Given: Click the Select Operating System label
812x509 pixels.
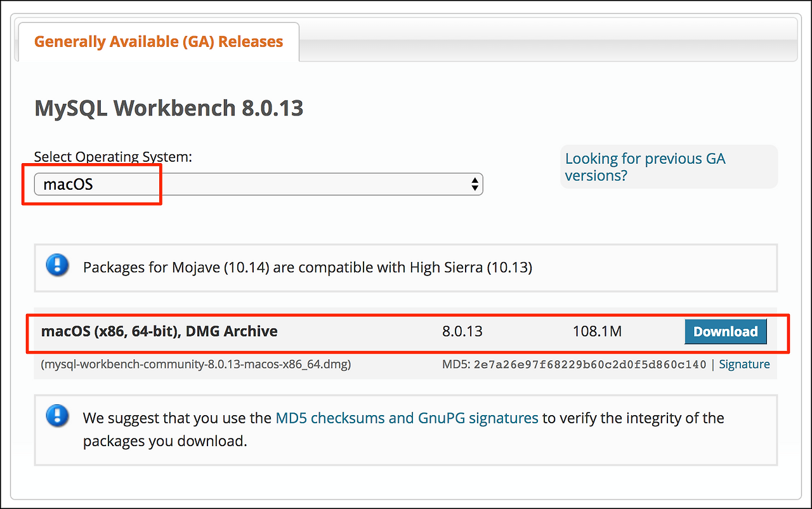Looking at the screenshot, I should click(x=113, y=157).
